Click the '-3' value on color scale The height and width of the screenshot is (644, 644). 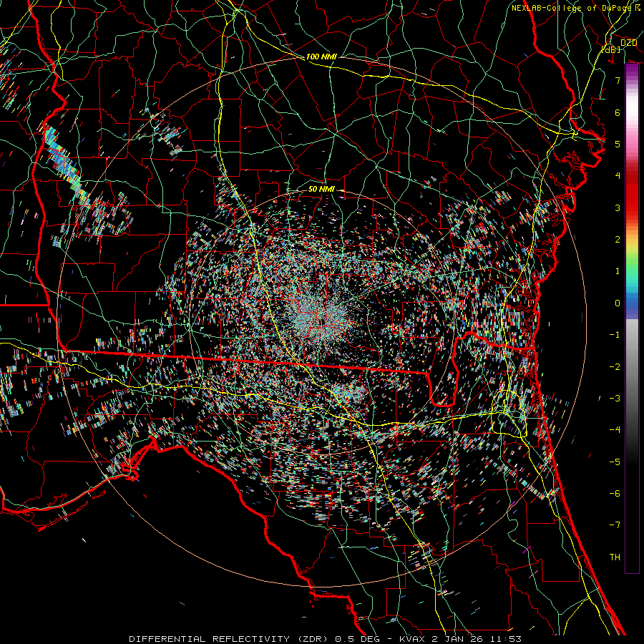pyautogui.click(x=615, y=399)
